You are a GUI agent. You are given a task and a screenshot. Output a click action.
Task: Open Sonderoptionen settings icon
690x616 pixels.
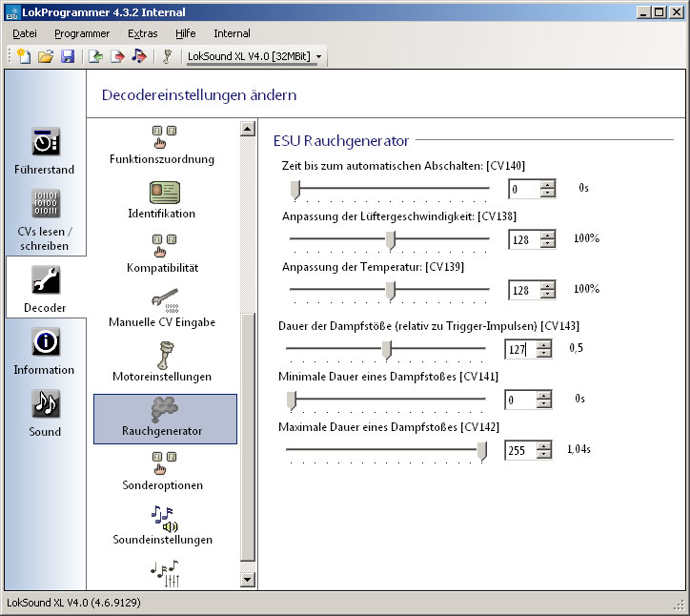point(164,463)
